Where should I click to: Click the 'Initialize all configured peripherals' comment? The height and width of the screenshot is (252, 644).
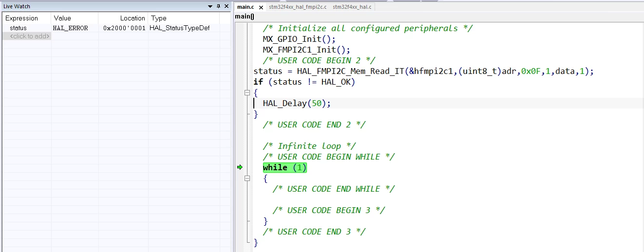click(x=368, y=28)
